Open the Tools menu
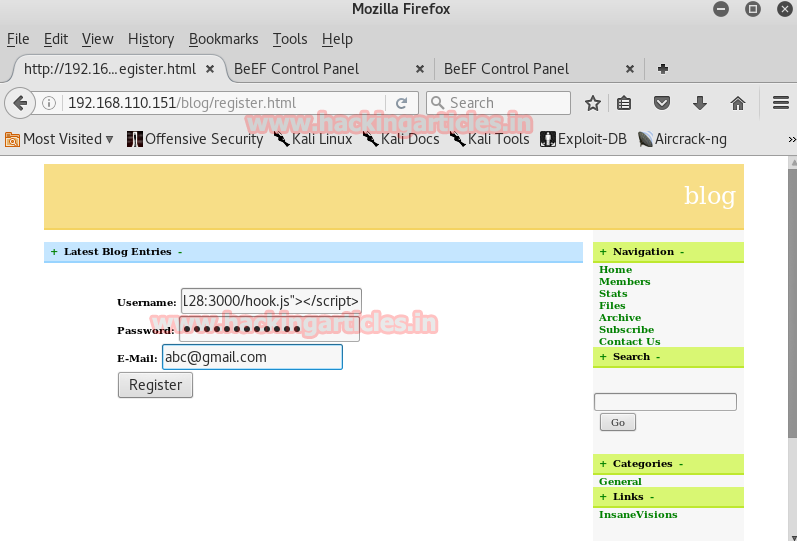This screenshot has width=797, height=541. pyautogui.click(x=290, y=39)
